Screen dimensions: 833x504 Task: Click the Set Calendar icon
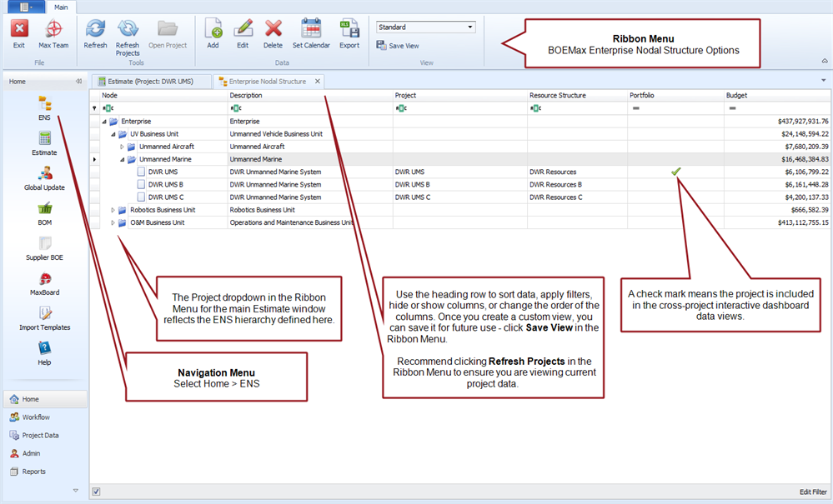point(311,33)
